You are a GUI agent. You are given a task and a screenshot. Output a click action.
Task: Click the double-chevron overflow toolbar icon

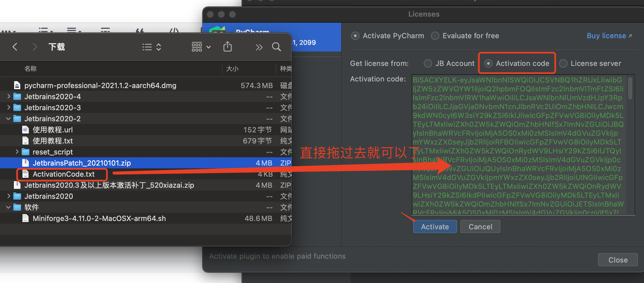pyautogui.click(x=259, y=47)
